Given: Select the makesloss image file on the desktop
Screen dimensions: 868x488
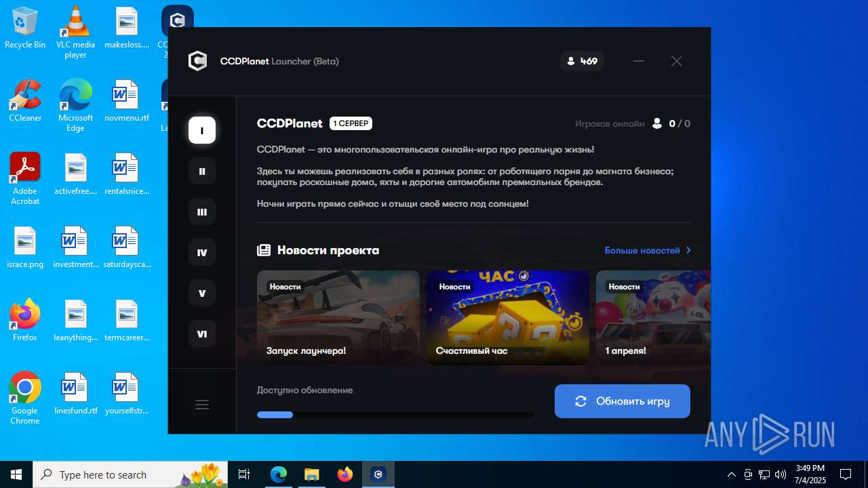Looking at the screenshot, I should 127,28.
